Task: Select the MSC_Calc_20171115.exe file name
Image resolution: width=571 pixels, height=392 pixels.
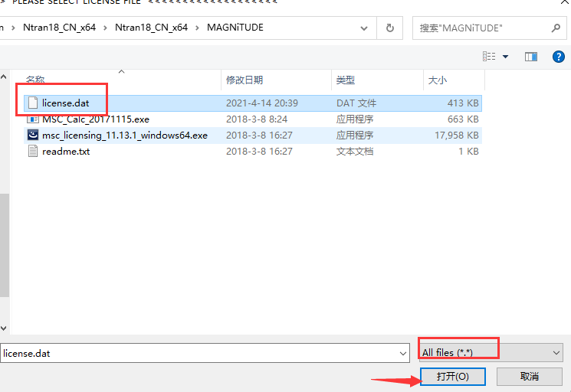Action: tap(96, 119)
